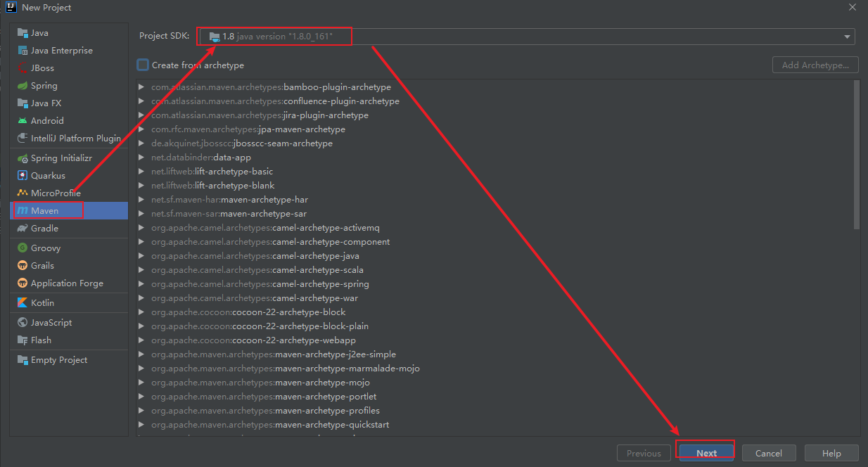Click the Previous button
868x467 pixels.
(x=644, y=454)
